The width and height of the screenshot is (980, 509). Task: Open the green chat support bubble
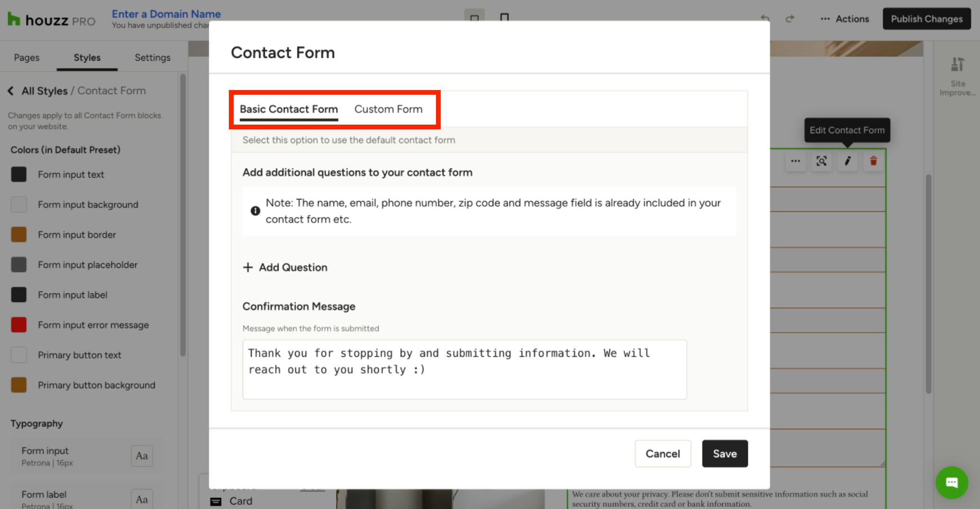point(952,482)
